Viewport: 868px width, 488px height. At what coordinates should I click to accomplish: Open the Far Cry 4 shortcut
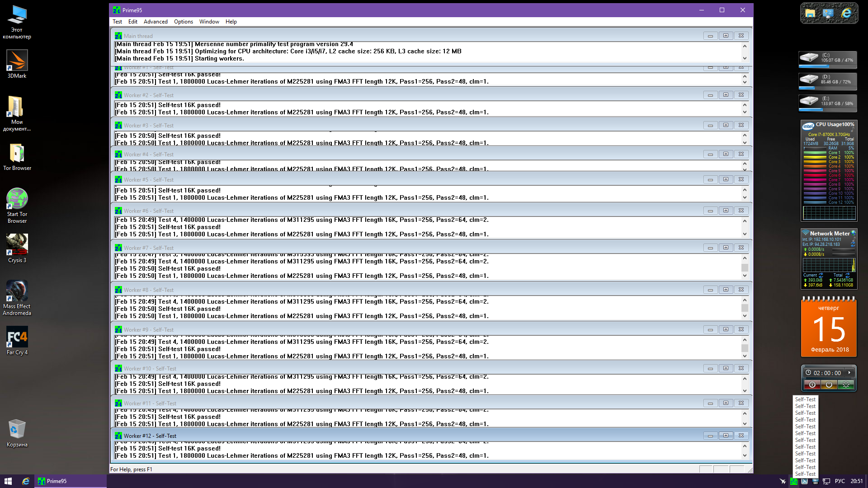17,338
